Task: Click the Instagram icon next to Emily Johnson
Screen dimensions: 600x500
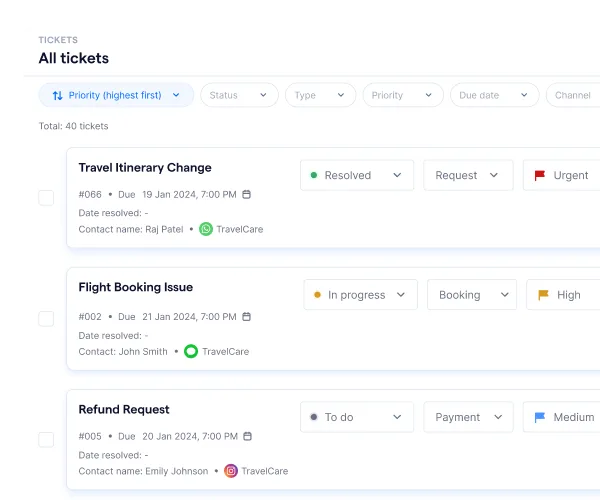Action: (x=231, y=471)
